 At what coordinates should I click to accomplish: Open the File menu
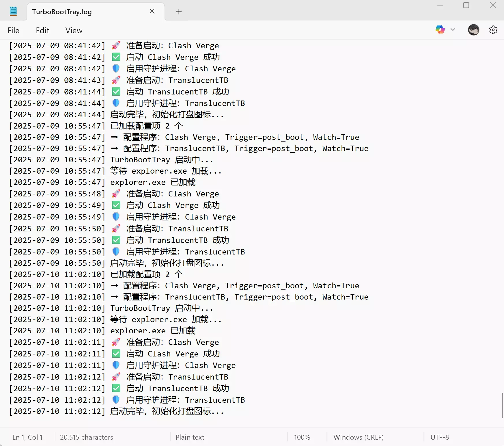13,31
